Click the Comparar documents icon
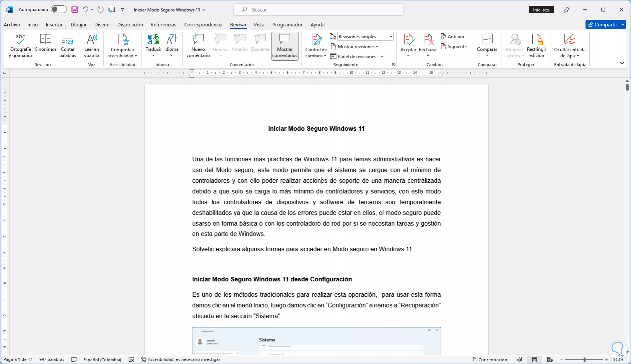The width and height of the screenshot is (631, 364). pyautogui.click(x=487, y=39)
